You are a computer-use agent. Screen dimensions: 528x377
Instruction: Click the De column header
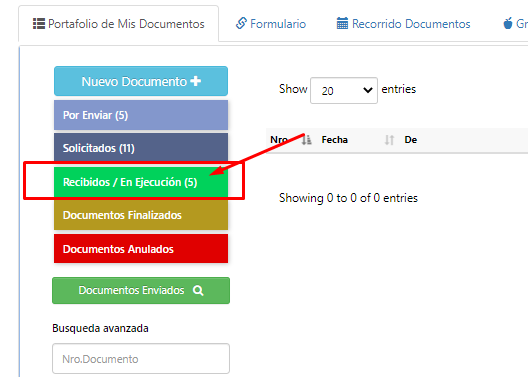coord(410,140)
